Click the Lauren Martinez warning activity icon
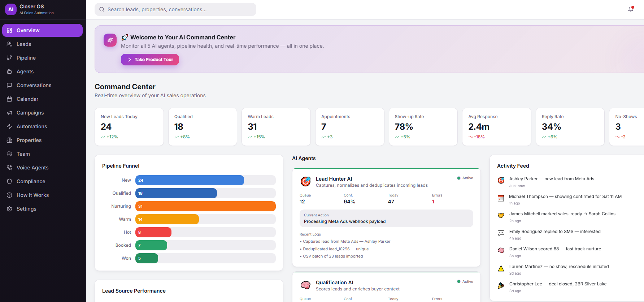Image resolution: width=644 pixels, height=302 pixels. point(501,268)
